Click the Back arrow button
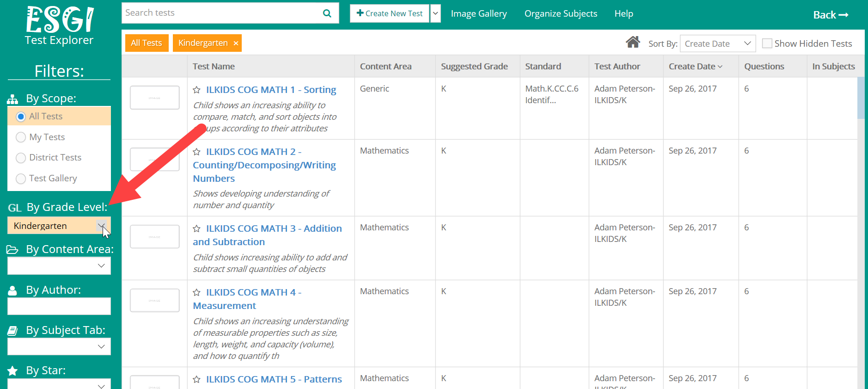Image resolution: width=868 pixels, height=389 pixels. (831, 15)
